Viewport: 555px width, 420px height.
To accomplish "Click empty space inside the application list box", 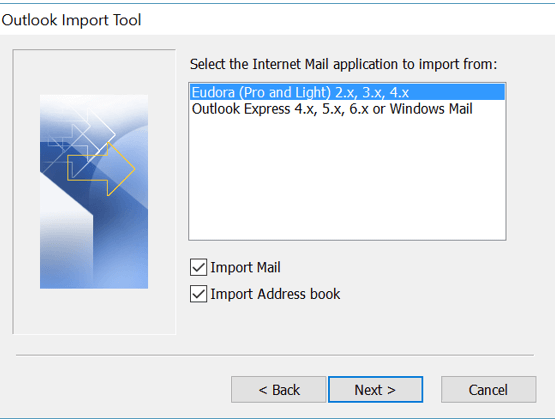I will click(347, 179).
